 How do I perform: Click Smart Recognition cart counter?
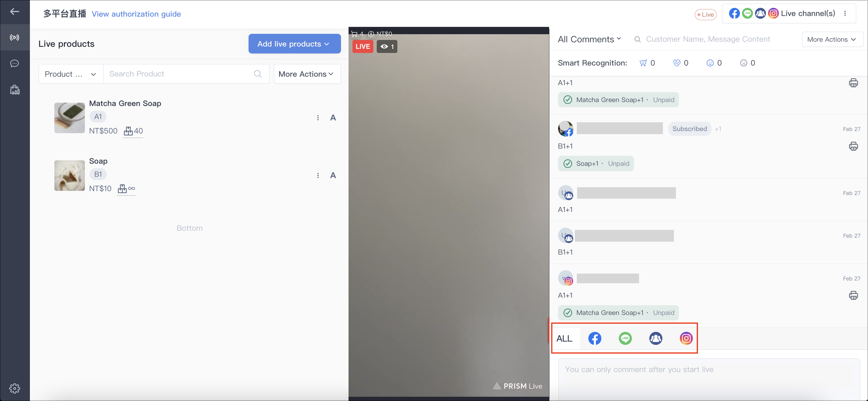pos(647,63)
